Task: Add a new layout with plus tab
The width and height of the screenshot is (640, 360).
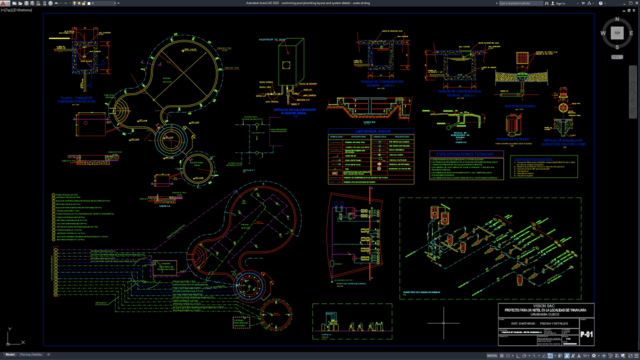Action: coord(48,355)
